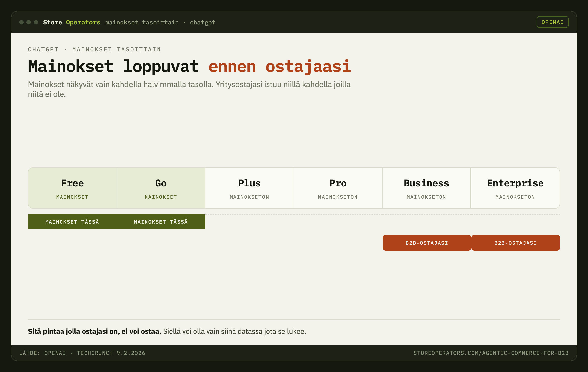Open storeoperators.com/agentic-commerce-for-b2b footer link
The height and width of the screenshot is (372, 588).
click(491, 353)
